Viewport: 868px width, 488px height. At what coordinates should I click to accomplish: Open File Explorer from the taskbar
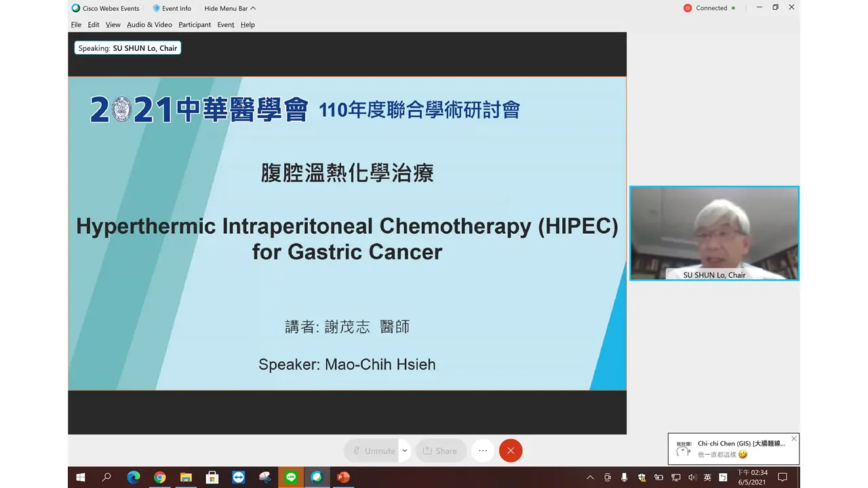[186, 477]
